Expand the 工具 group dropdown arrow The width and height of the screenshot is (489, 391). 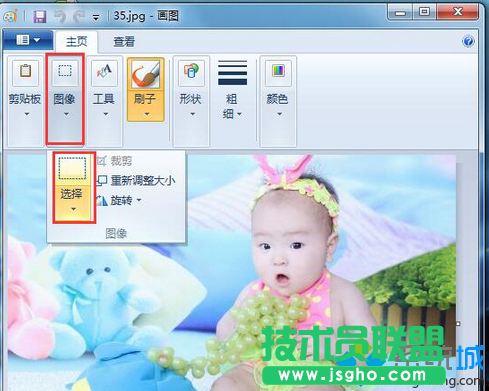(x=105, y=114)
